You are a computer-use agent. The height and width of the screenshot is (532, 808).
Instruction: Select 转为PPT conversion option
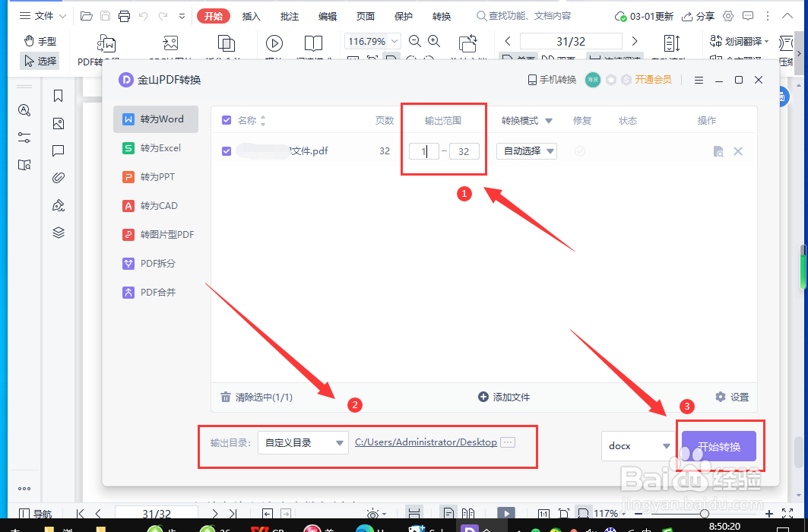[x=156, y=176]
